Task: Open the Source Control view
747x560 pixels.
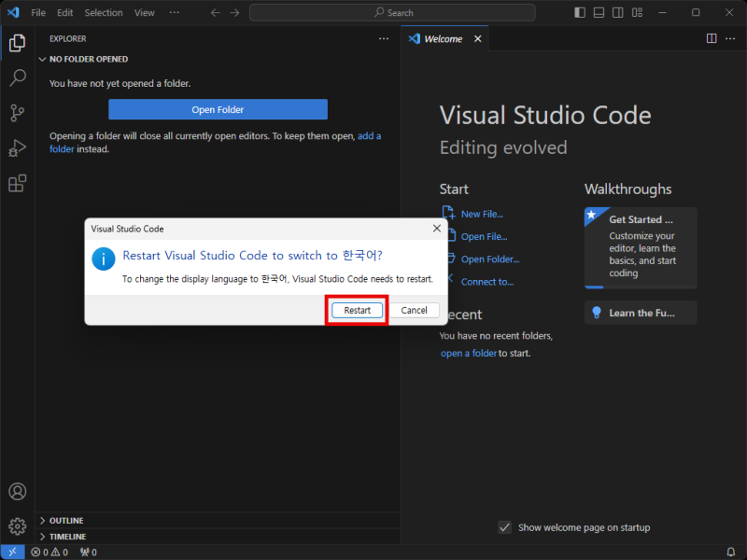Action: tap(17, 113)
